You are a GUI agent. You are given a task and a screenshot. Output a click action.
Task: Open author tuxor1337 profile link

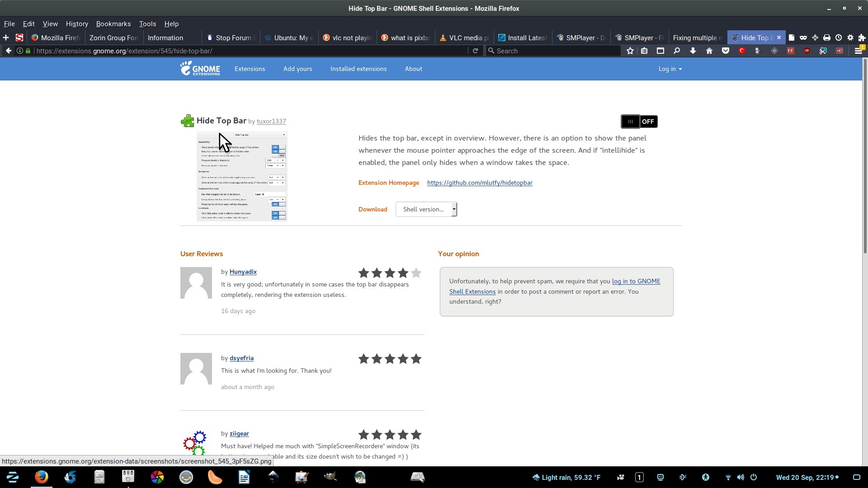coord(271,121)
